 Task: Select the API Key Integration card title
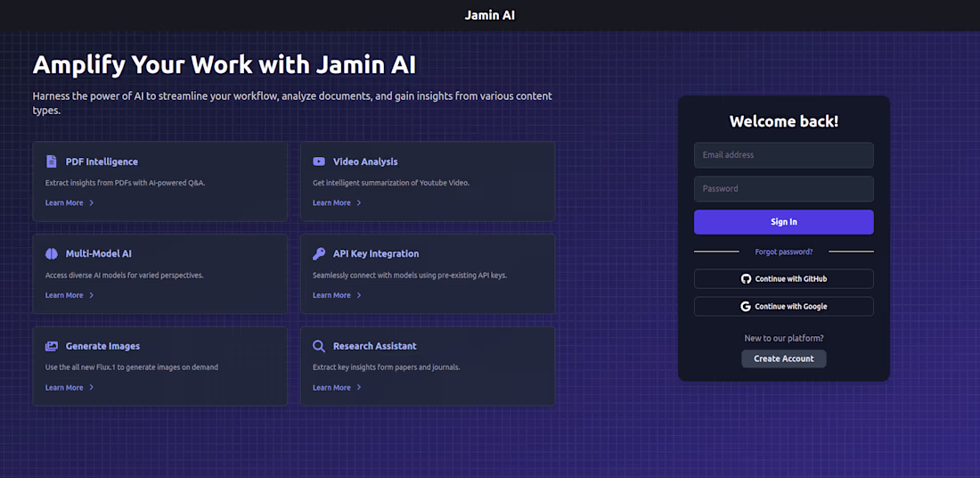tap(376, 254)
